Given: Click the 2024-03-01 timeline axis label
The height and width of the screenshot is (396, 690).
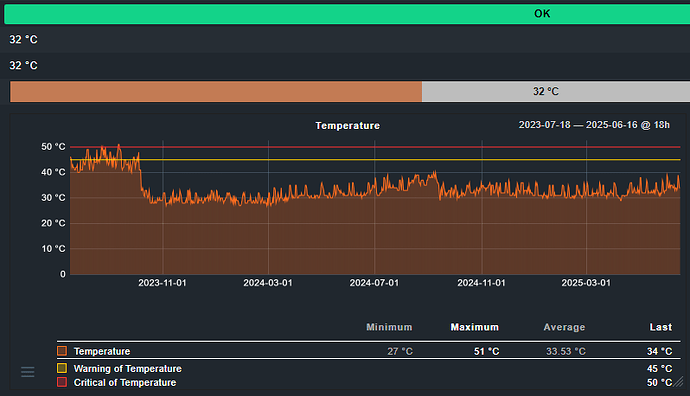Looking at the screenshot, I should pos(268,283).
